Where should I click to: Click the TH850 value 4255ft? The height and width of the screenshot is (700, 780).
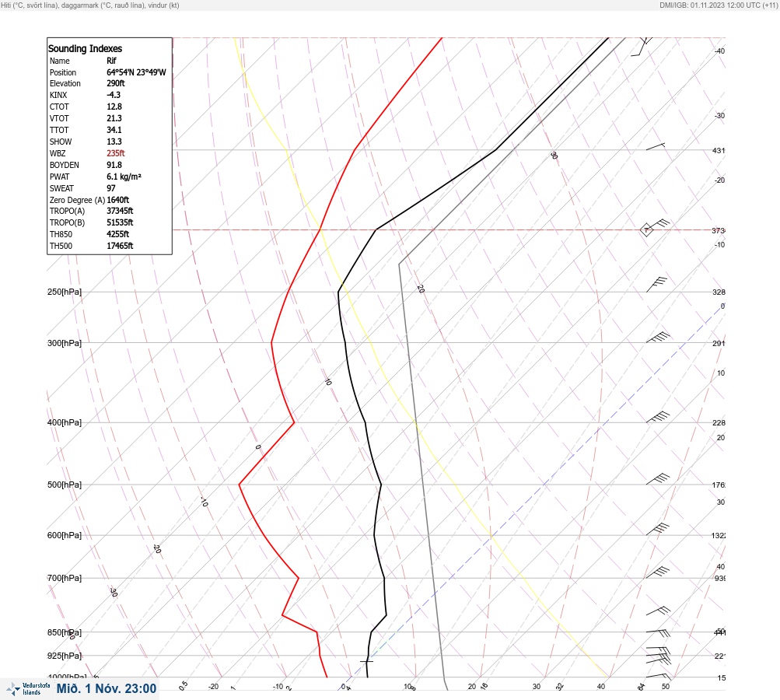pyautogui.click(x=118, y=234)
